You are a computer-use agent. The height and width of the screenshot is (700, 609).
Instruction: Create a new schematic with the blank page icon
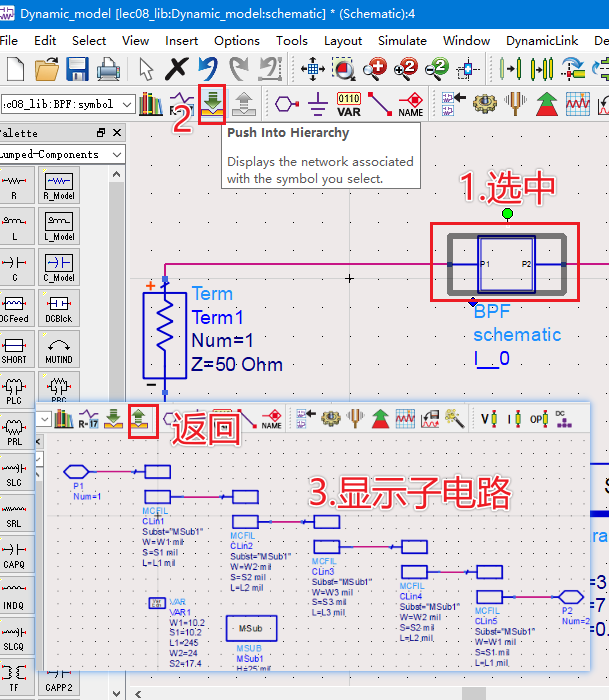coord(16,69)
